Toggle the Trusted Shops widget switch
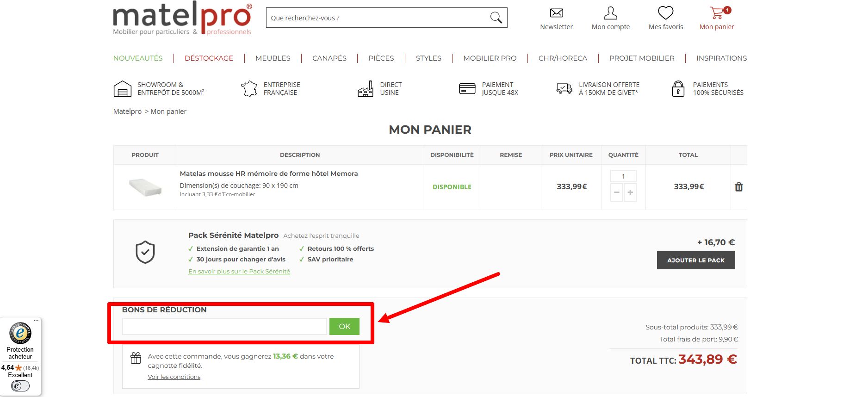 click(20, 386)
